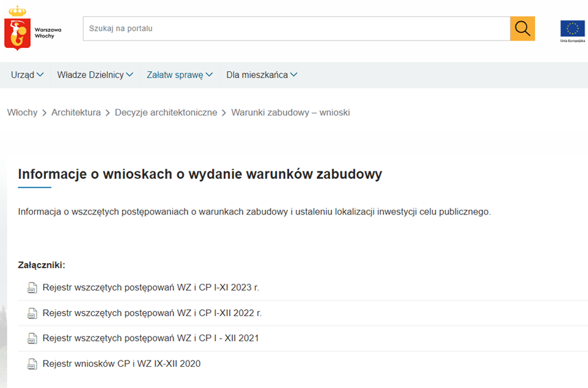Click file icon beside 2022 WZ i CP register
This screenshot has height=388, width=588.
(32, 313)
